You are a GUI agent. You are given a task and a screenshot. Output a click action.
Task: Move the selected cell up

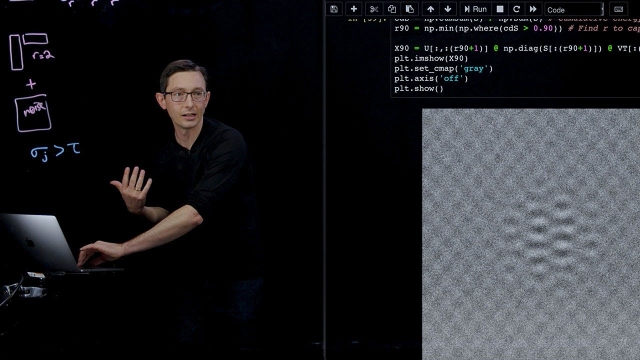[431, 9]
